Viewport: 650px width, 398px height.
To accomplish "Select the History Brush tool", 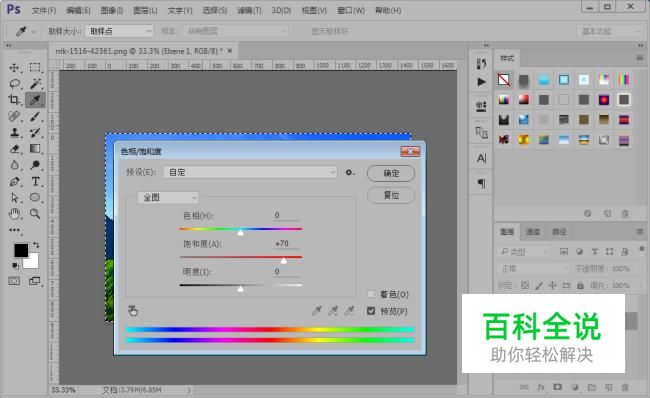I will [35, 133].
